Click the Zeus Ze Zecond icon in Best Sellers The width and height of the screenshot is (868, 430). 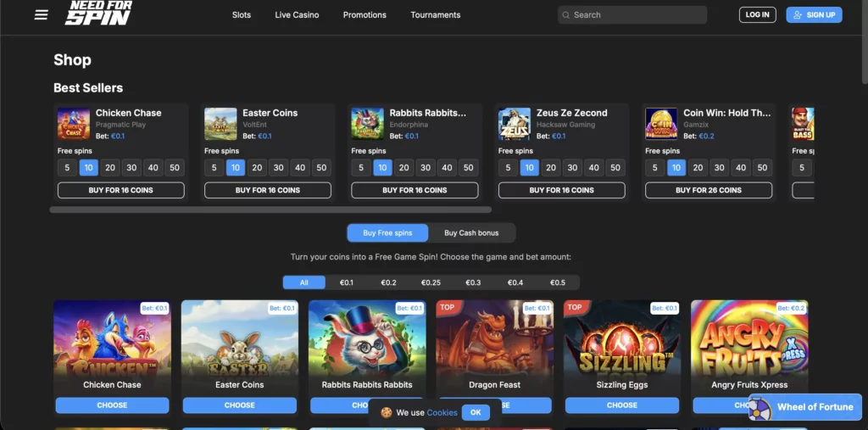pos(515,124)
